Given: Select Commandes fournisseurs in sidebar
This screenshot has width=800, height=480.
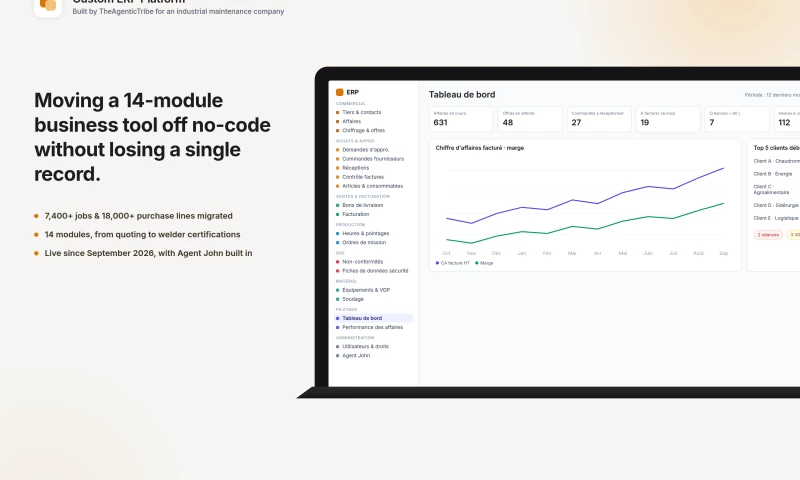Looking at the screenshot, I should tap(372, 159).
